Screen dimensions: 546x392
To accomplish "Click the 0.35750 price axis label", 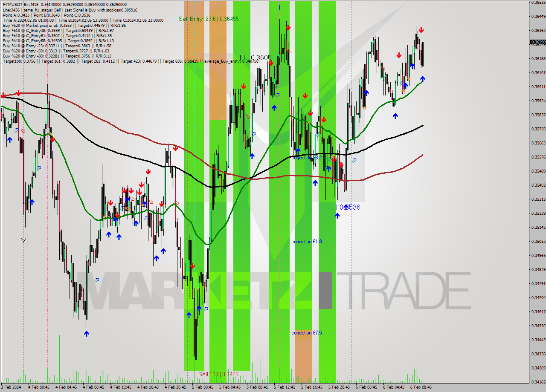I will [539, 129].
